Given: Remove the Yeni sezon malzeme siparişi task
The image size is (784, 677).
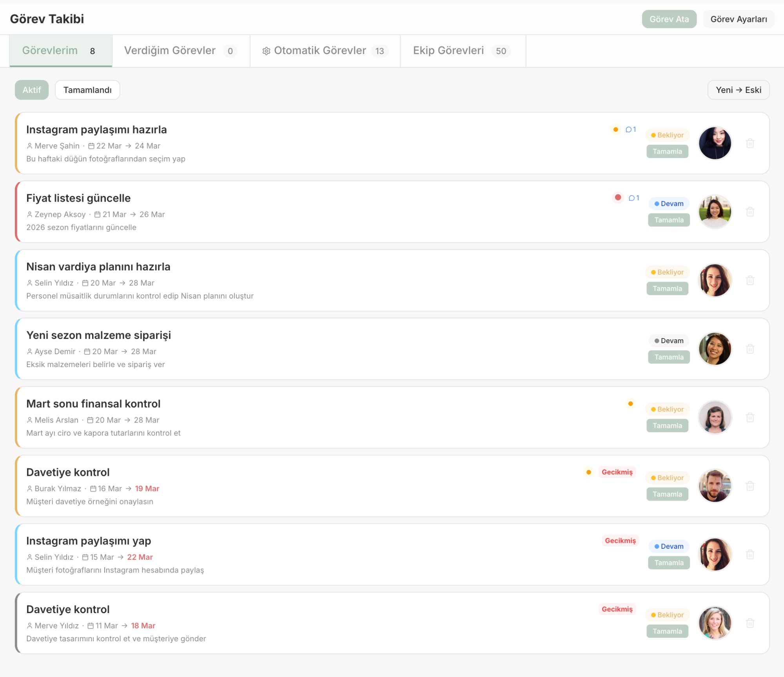Looking at the screenshot, I should click(750, 349).
